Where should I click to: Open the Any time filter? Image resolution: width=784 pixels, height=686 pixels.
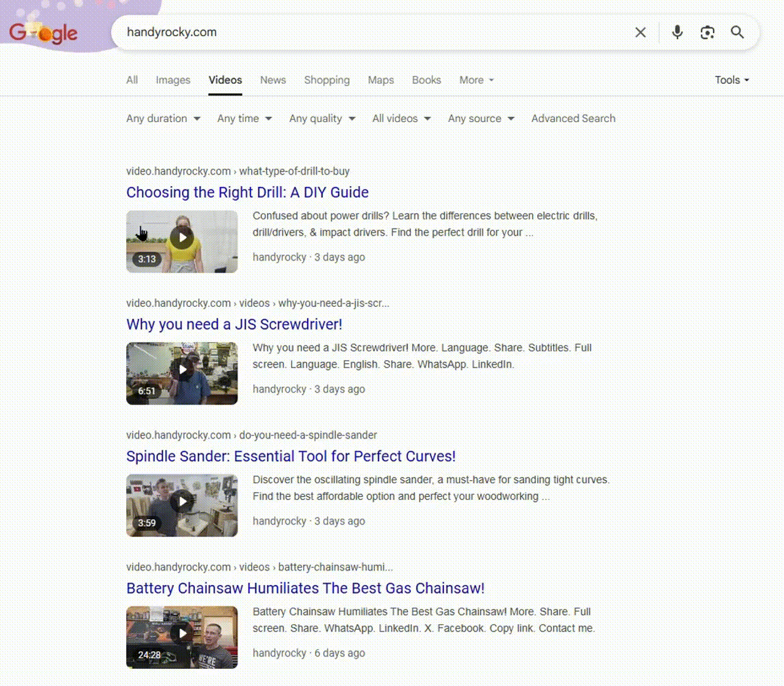tap(244, 119)
